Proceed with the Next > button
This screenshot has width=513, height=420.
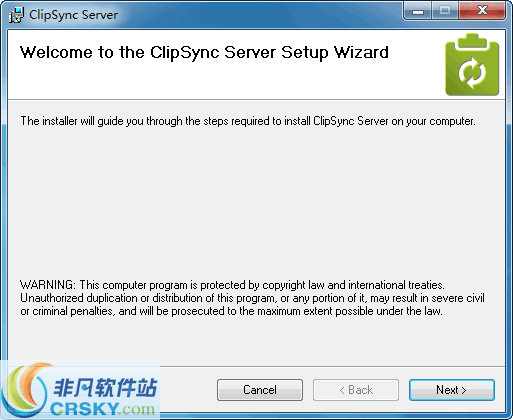tap(452, 390)
